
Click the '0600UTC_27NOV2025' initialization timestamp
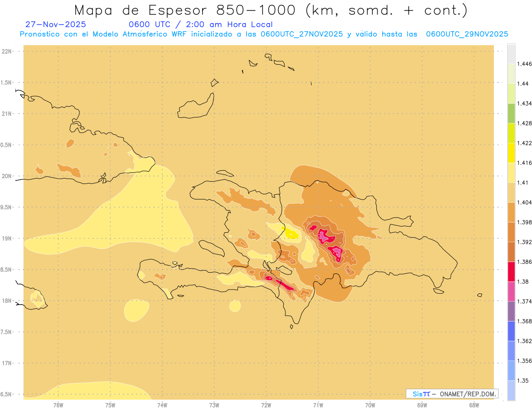click(x=301, y=34)
